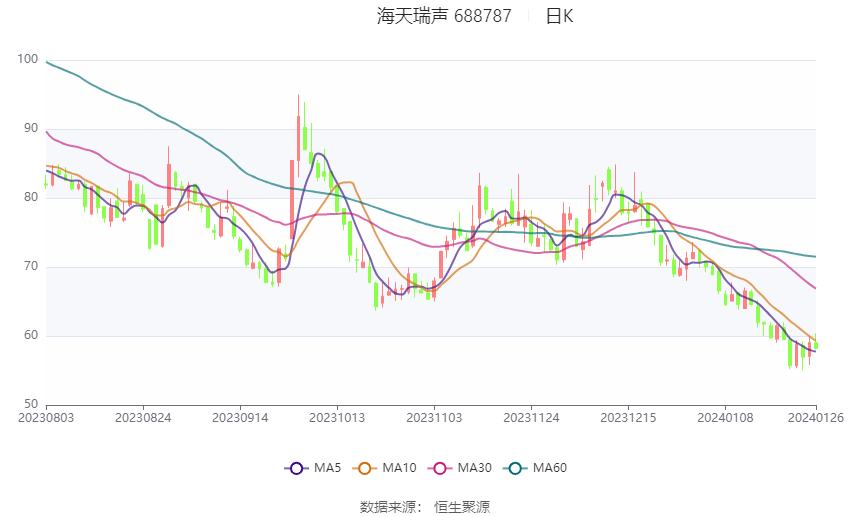Click the x-axis date 20231124

(531, 418)
